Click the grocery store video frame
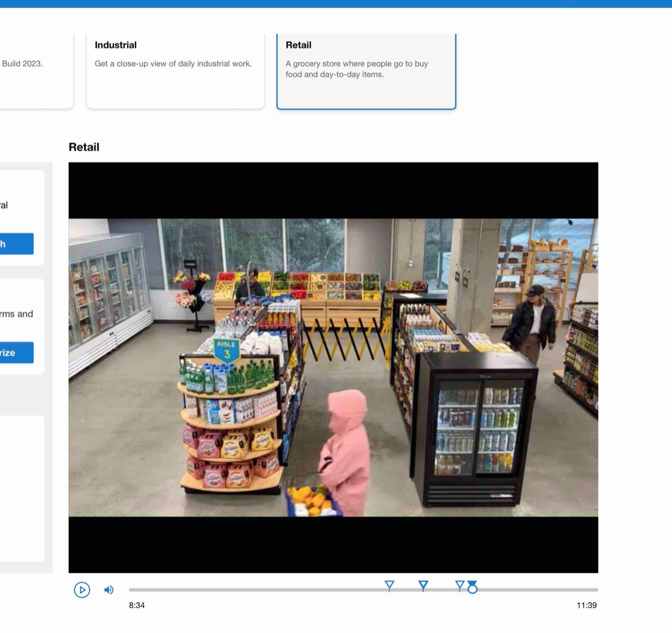Image resolution: width=672 pixels, height=633 pixels. 333,368
